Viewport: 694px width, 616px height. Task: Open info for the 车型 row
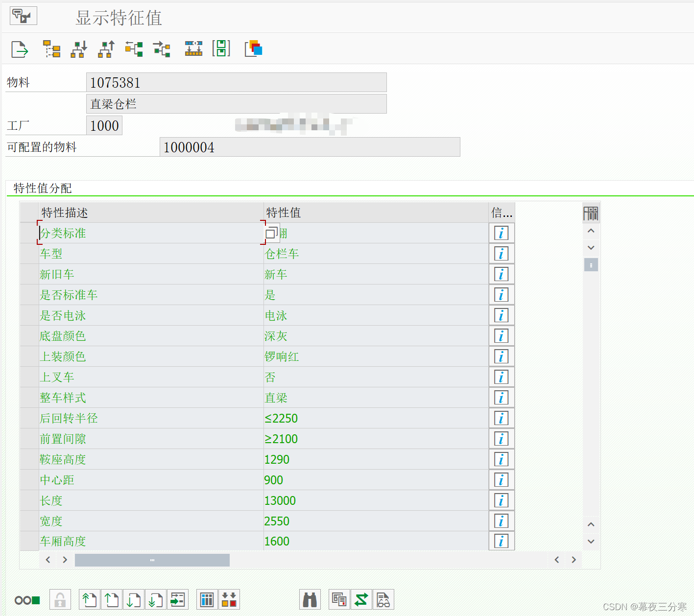tap(501, 254)
